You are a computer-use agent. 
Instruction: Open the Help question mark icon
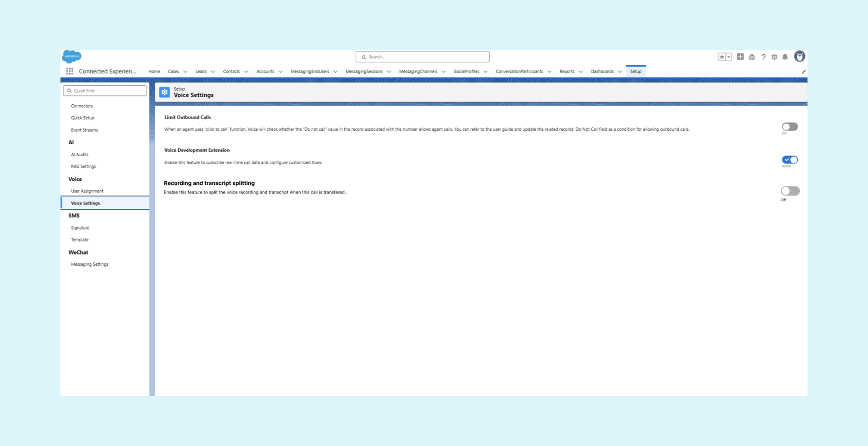pos(763,57)
